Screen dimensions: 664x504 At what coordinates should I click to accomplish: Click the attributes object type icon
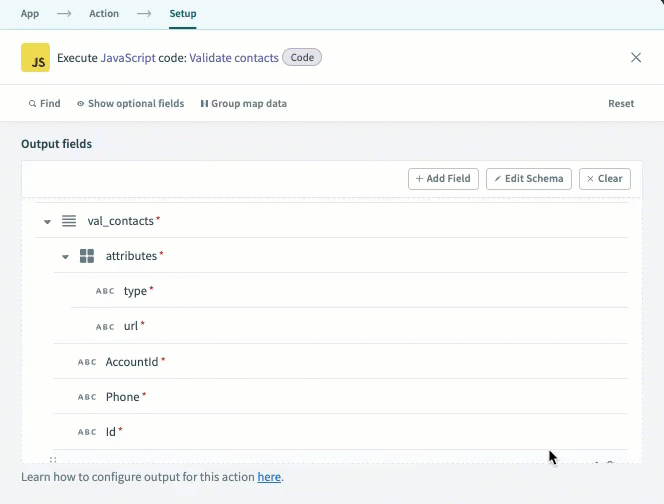click(87, 256)
